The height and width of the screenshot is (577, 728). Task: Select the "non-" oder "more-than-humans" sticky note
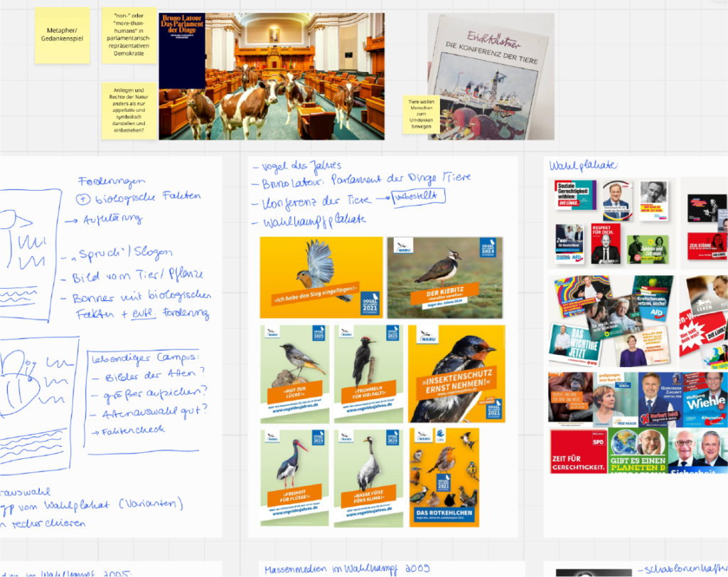tap(129, 34)
